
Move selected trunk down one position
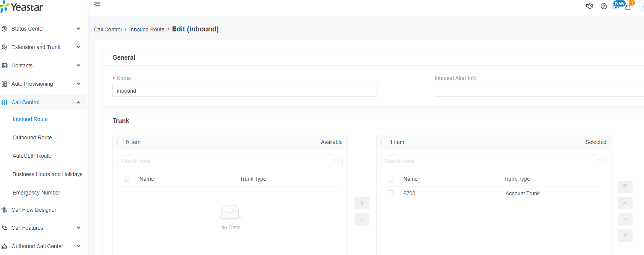pyautogui.click(x=625, y=219)
